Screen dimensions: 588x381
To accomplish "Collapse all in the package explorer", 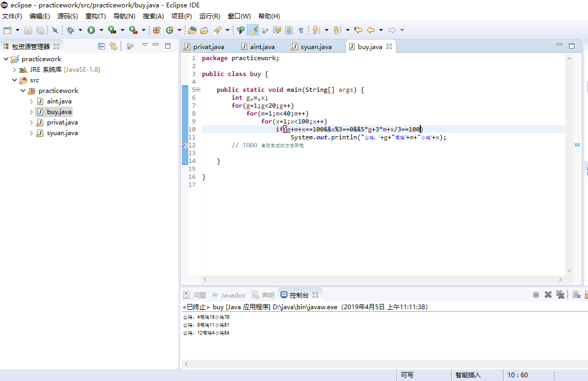I will (101, 46).
